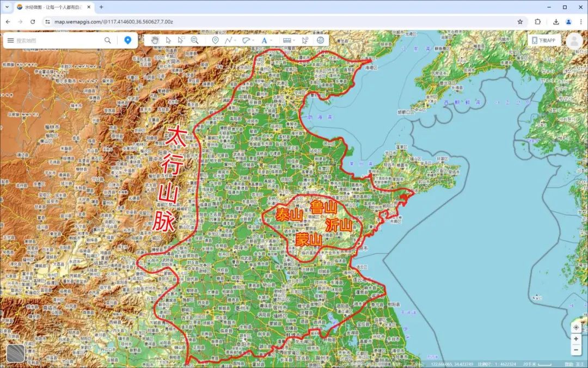Click the 蒙山 map annotation

pos(309,240)
